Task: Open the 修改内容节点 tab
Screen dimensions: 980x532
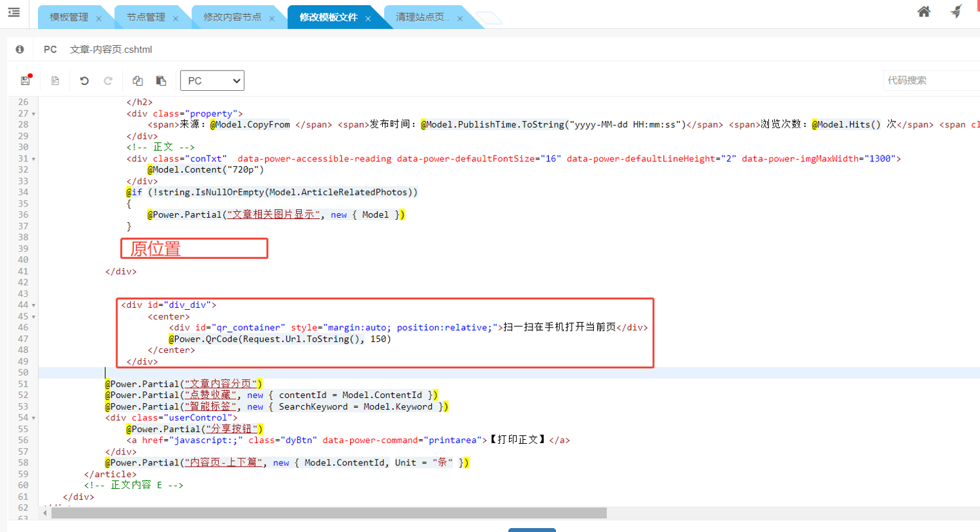Action: (x=232, y=18)
